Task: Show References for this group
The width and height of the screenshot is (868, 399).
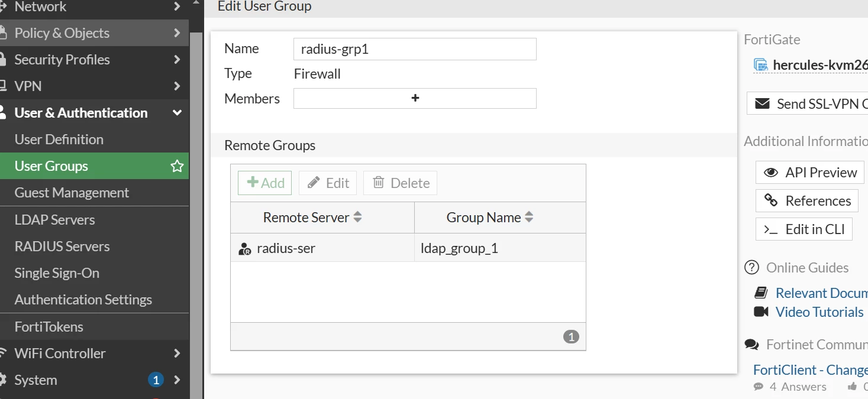Action: click(x=807, y=201)
